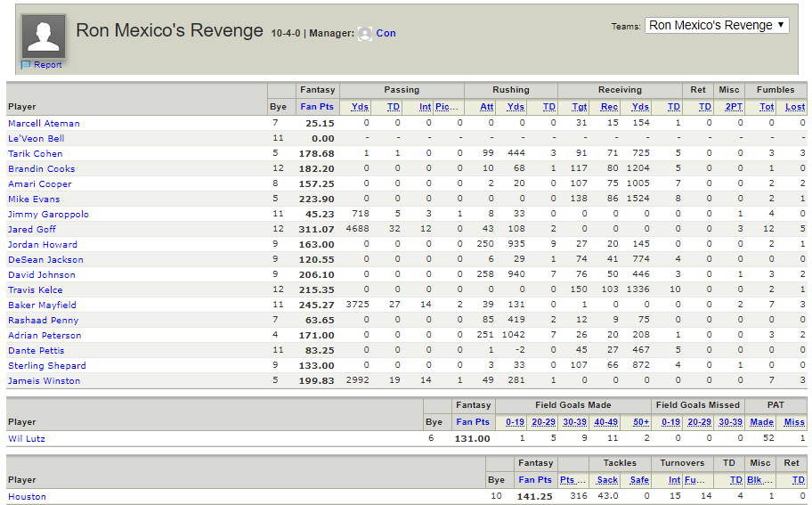Screen dimensions: 812x505
Task: Click the team avatar placeholder image
Action: point(44,36)
